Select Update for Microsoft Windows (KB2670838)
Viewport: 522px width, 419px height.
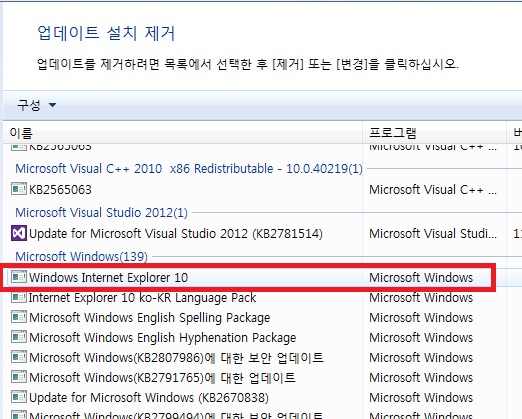[149, 398]
